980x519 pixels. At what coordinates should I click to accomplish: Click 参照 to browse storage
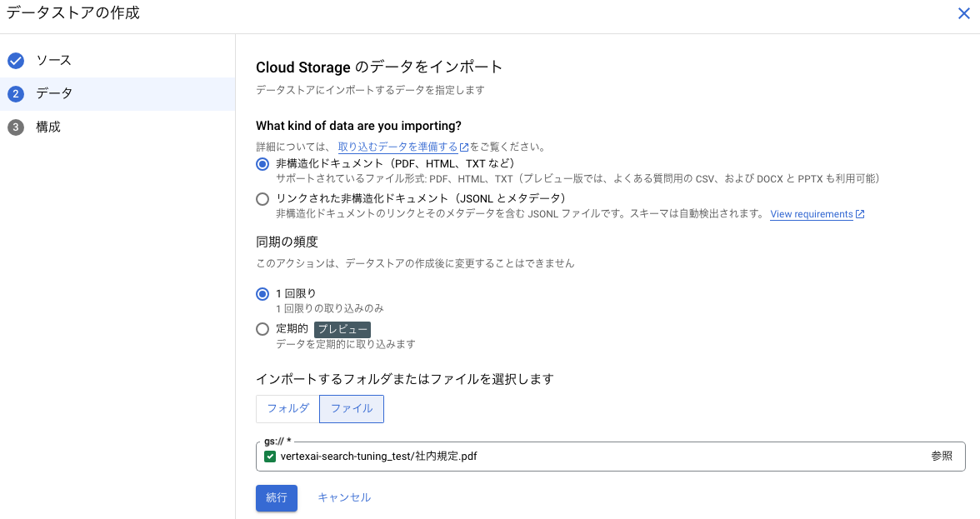click(942, 457)
